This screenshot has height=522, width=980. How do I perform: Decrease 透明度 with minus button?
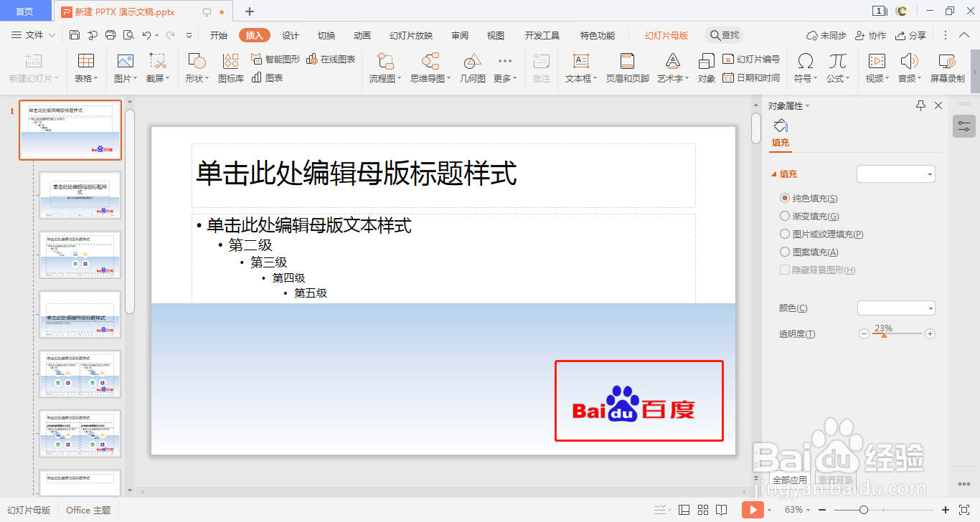pos(864,333)
